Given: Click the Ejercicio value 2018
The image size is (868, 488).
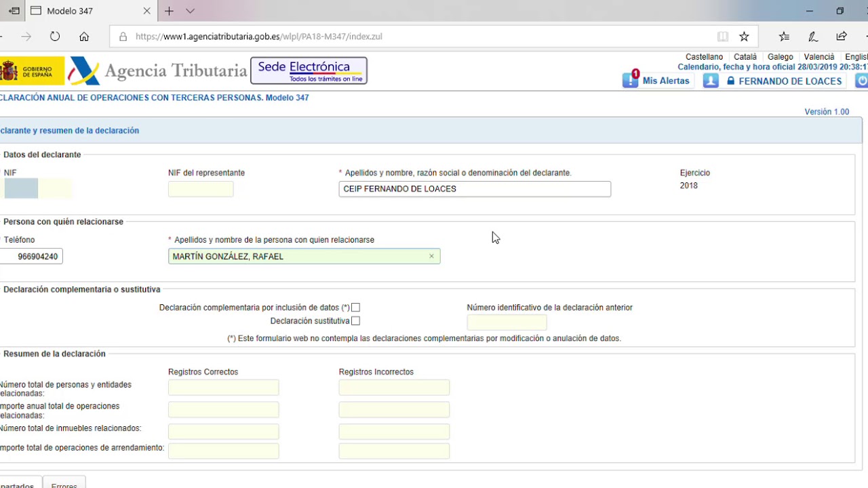Looking at the screenshot, I should click(688, 186).
